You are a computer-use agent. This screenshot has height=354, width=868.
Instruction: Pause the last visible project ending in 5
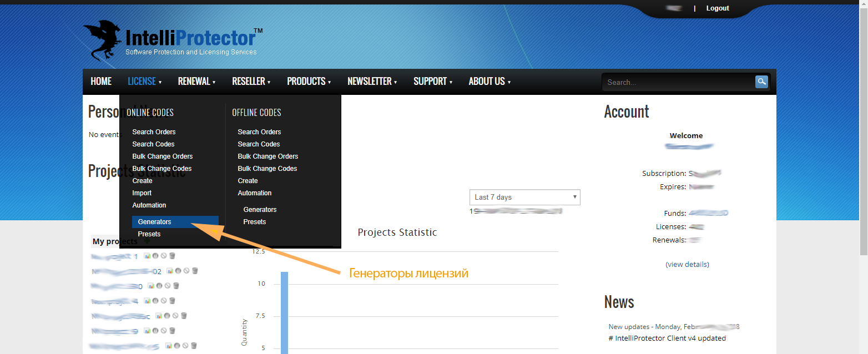(x=177, y=346)
